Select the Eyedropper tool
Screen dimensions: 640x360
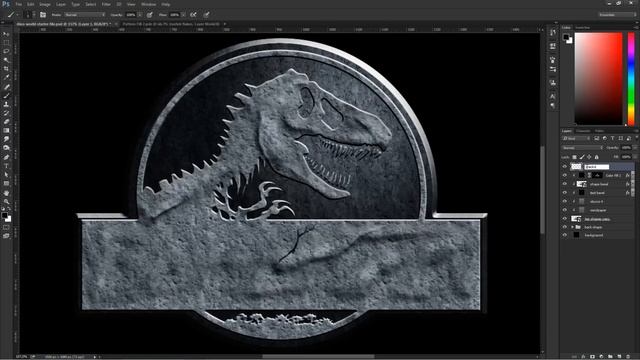click(6, 78)
